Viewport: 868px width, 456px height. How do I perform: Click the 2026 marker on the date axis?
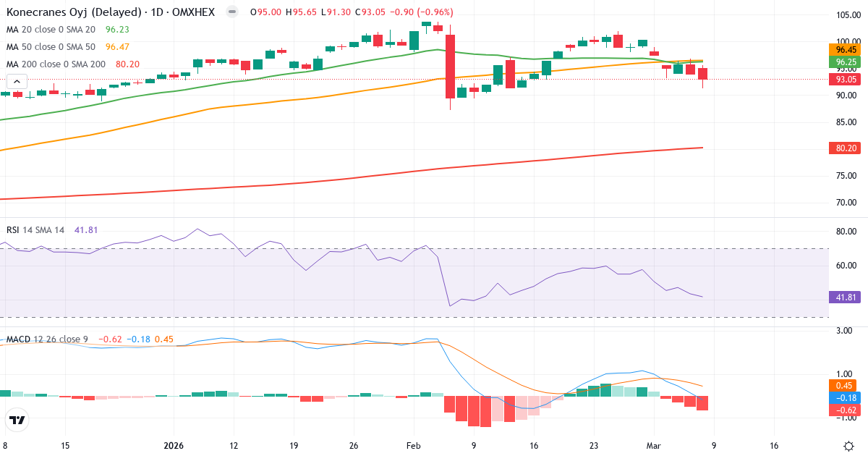click(172, 447)
